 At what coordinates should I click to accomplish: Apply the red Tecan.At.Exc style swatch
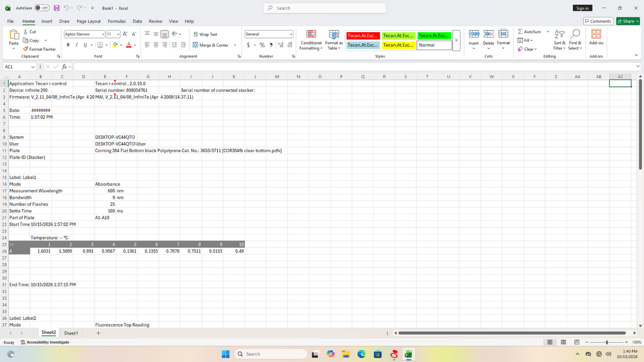[363, 35]
